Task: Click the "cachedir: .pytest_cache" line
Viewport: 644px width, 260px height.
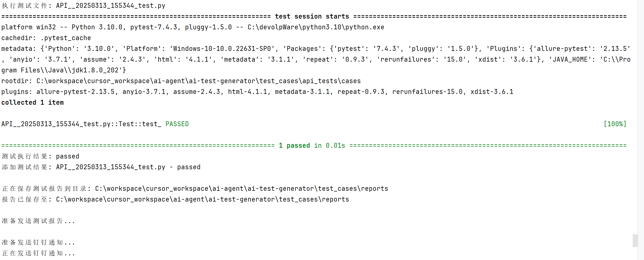Action: click(x=46, y=38)
